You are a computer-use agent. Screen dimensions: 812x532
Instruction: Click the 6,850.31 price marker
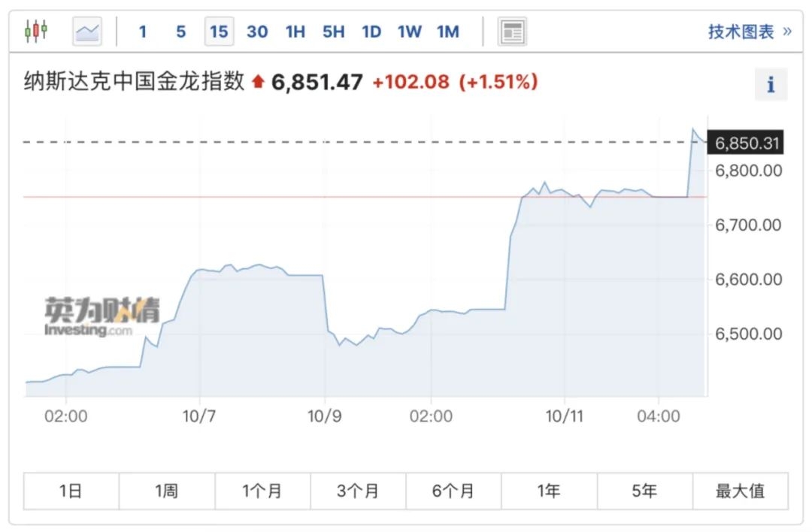[745, 142]
